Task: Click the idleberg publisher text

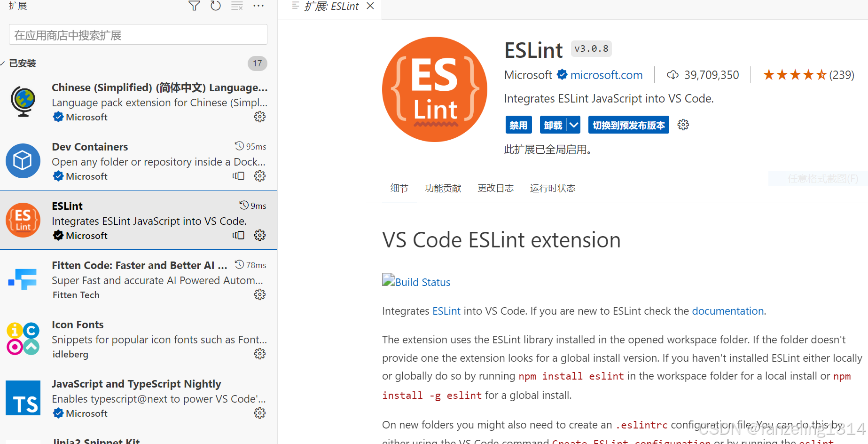Action: point(70,354)
